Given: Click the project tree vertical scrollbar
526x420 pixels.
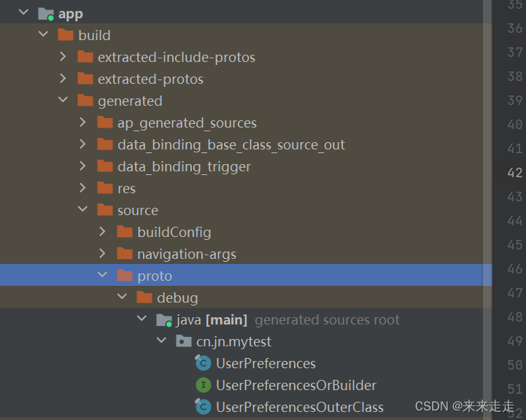Looking at the screenshot, I should click(487, 210).
